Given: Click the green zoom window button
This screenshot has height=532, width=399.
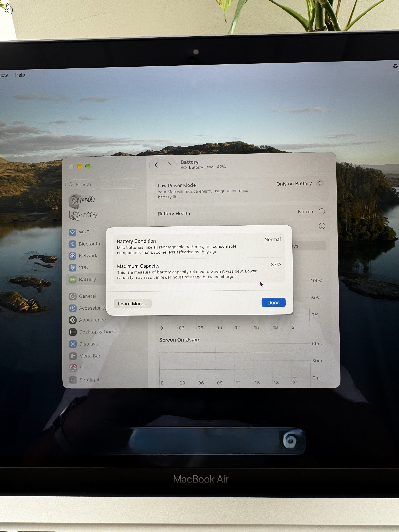Looking at the screenshot, I should 88,166.
